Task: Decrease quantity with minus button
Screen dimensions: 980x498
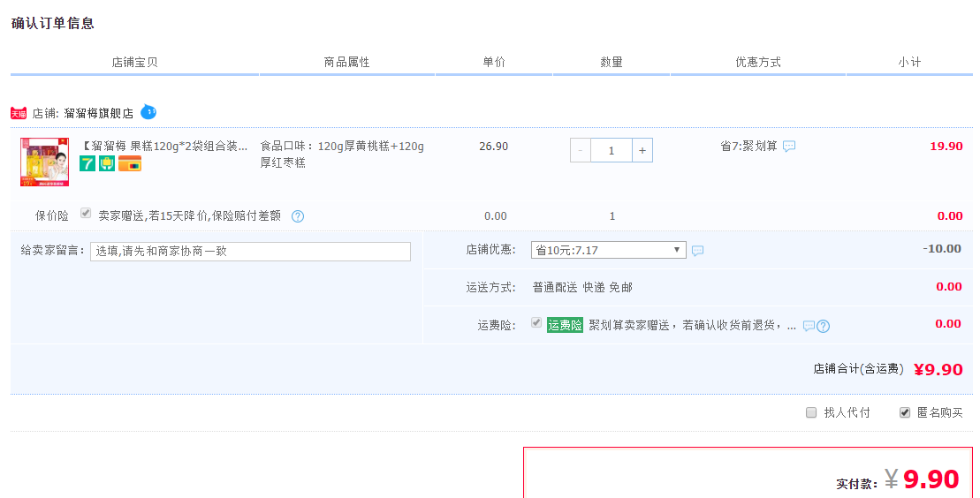Action: tap(581, 151)
